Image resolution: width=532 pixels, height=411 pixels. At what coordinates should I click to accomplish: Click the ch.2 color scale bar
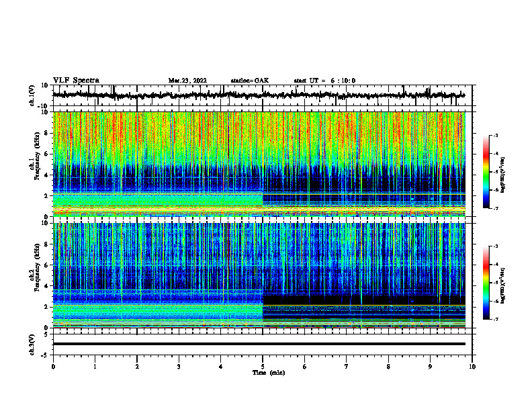(x=486, y=283)
